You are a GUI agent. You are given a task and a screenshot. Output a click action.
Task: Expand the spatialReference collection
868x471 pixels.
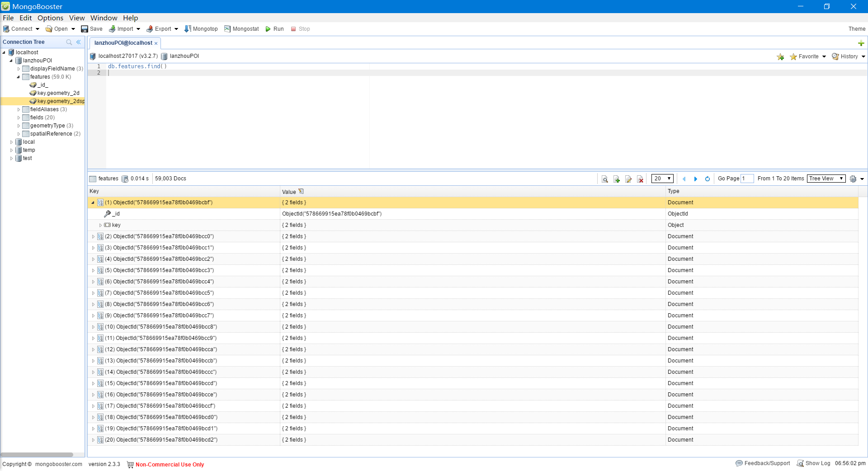click(x=19, y=134)
